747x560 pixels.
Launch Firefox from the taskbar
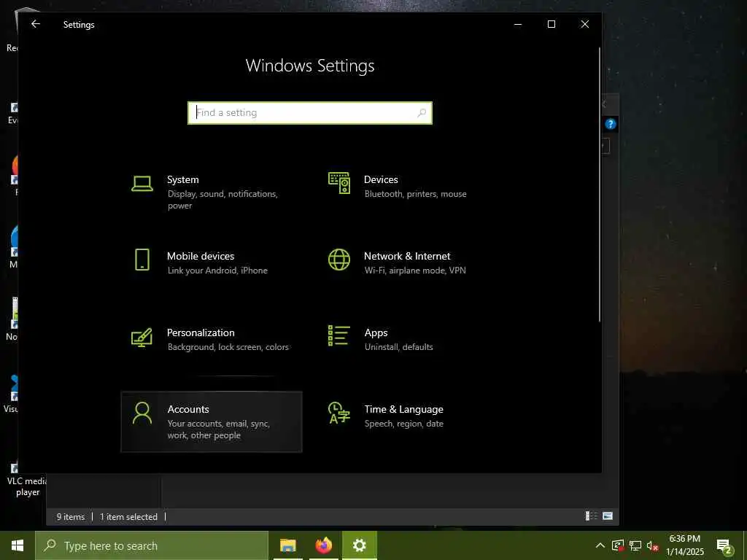point(323,545)
